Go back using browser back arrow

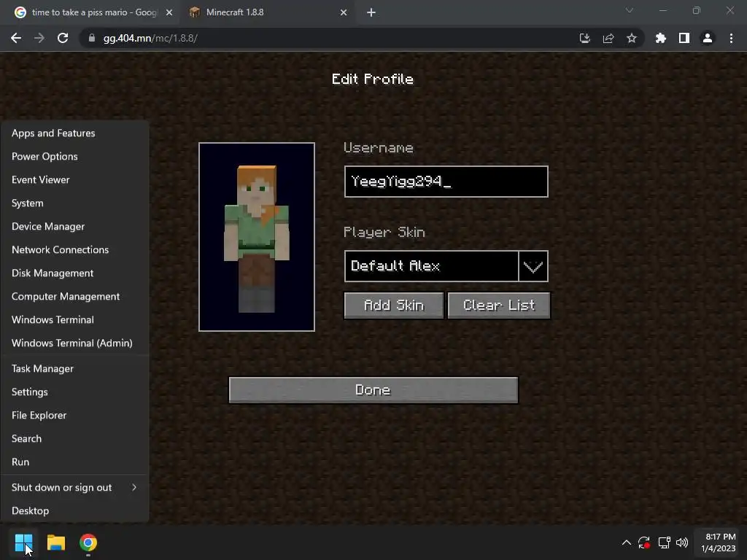[x=16, y=38]
